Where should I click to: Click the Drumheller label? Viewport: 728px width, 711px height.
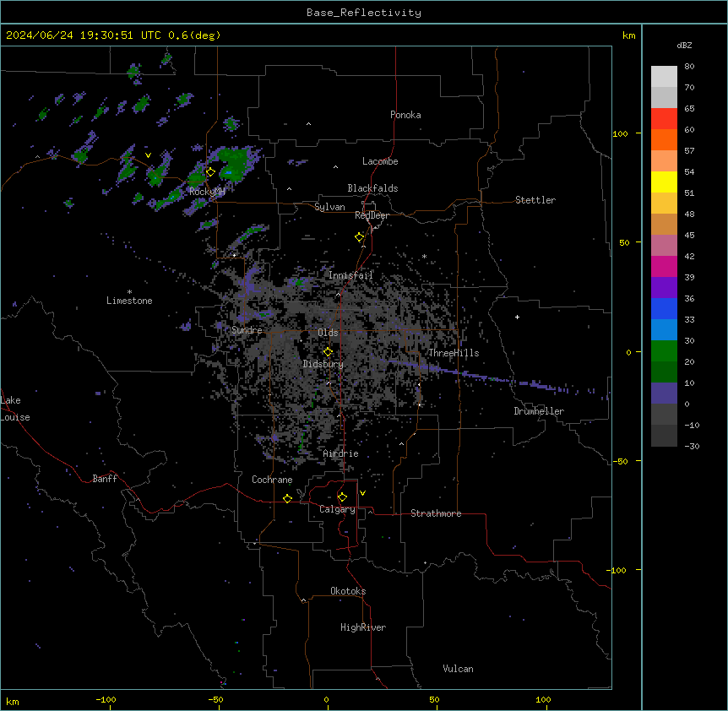[x=539, y=411]
